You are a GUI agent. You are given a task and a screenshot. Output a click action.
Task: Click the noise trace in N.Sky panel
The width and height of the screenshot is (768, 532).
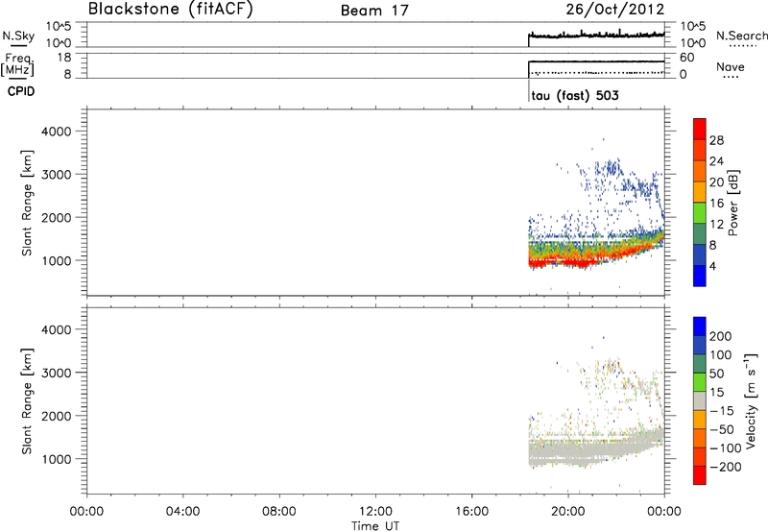[596, 36]
